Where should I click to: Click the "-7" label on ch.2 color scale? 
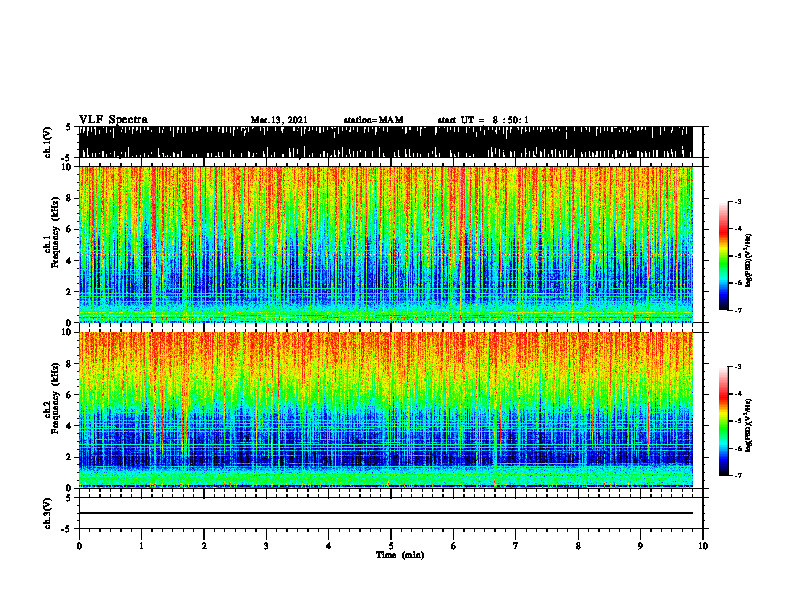[738, 476]
